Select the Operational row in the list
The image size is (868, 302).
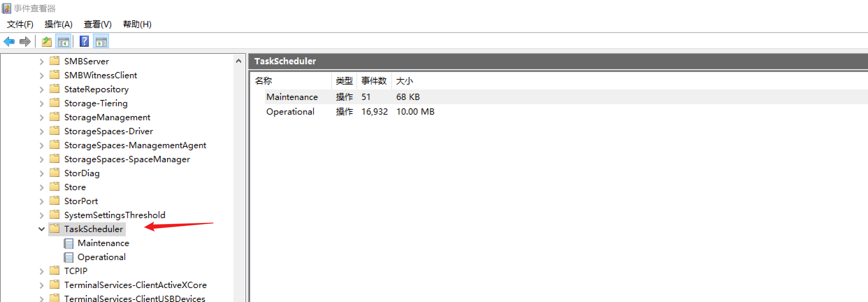tap(290, 112)
